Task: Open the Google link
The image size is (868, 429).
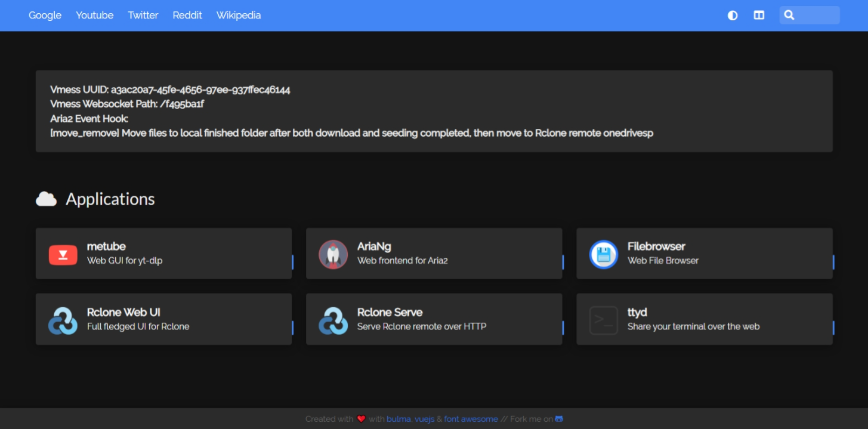Action: [x=45, y=16]
